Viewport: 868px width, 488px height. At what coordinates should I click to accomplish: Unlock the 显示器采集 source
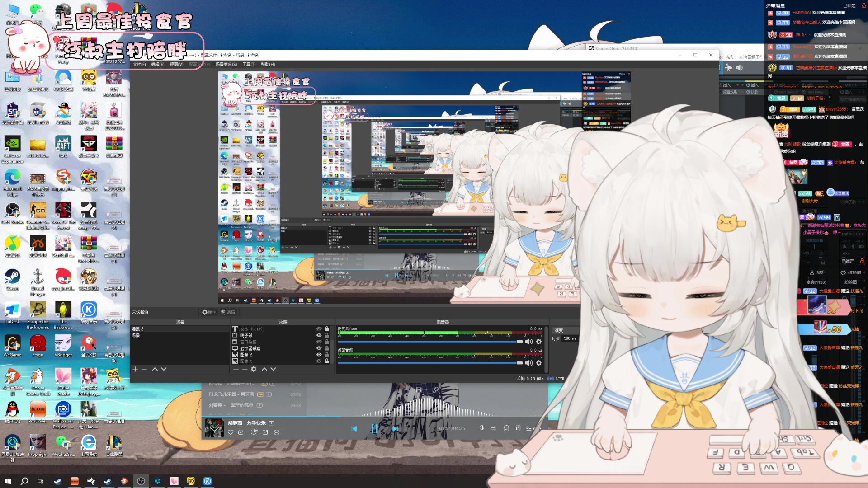tap(326, 348)
